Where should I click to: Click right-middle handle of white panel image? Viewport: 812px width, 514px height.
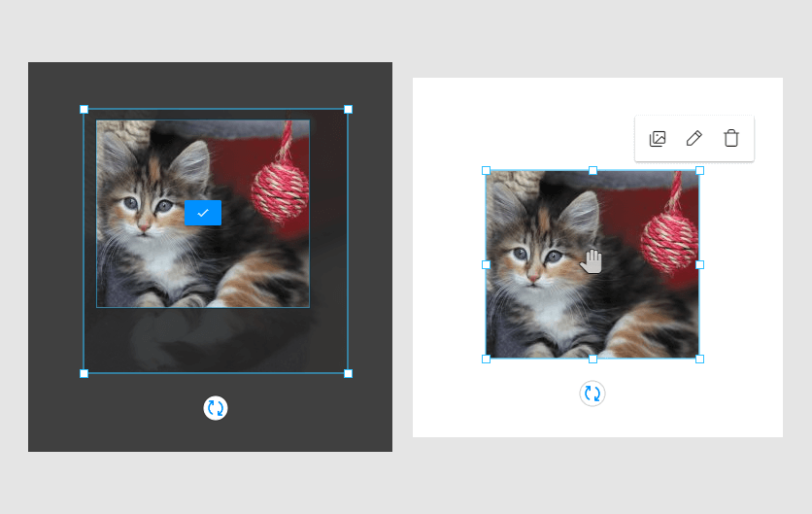(699, 264)
